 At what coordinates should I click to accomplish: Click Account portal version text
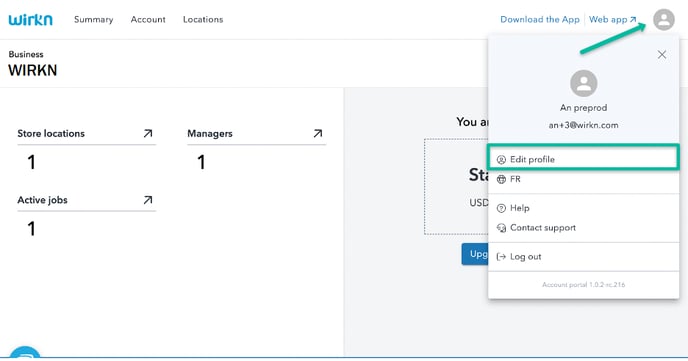coord(583,285)
